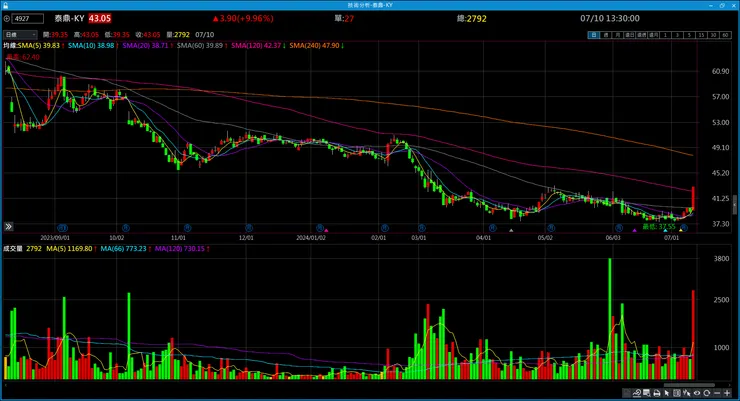Expand the side panel with the double-chevron button
740x401 pixels.
pos(8,227)
